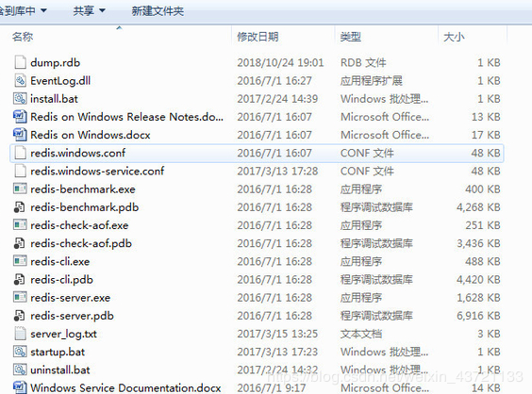This screenshot has height=394, width=532.
Task: Open the 共享 dropdown menu
Action: 89,11
